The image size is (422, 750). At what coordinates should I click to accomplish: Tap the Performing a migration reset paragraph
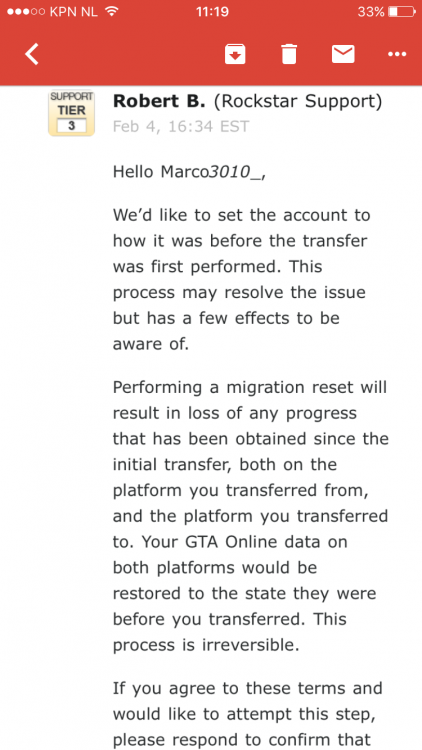251,516
